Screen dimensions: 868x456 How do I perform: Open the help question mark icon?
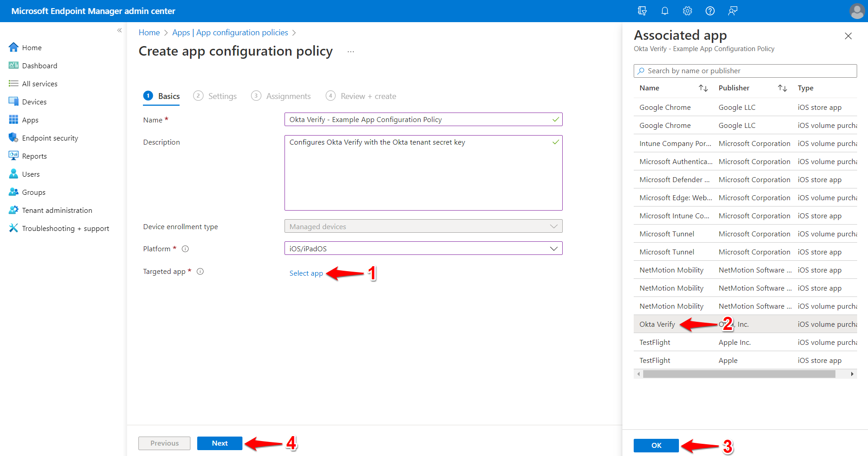click(710, 11)
